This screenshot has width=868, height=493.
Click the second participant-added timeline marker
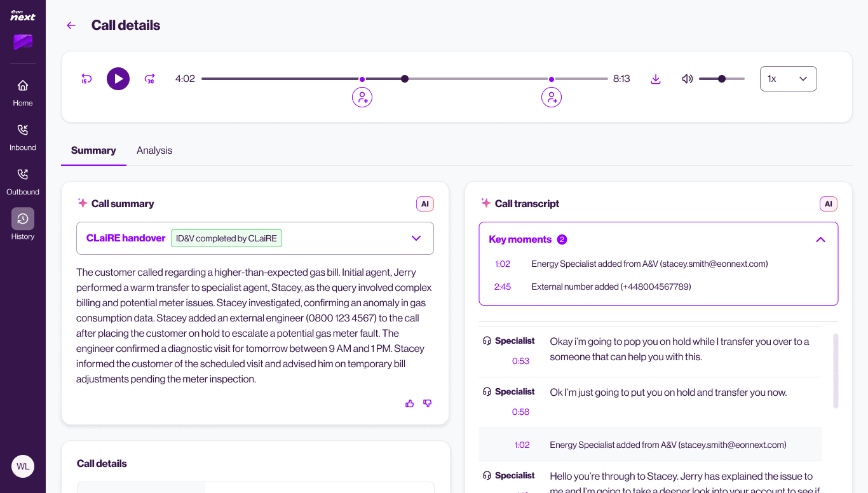552,97
